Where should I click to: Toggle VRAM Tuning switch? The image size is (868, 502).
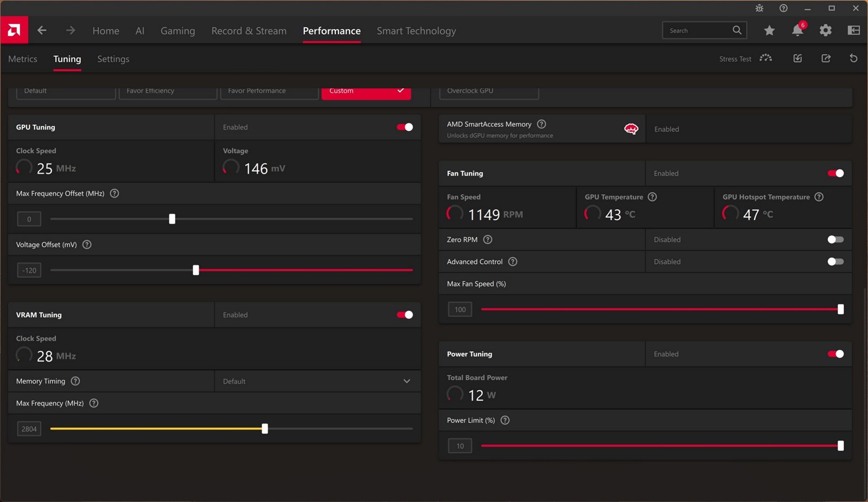pos(405,315)
